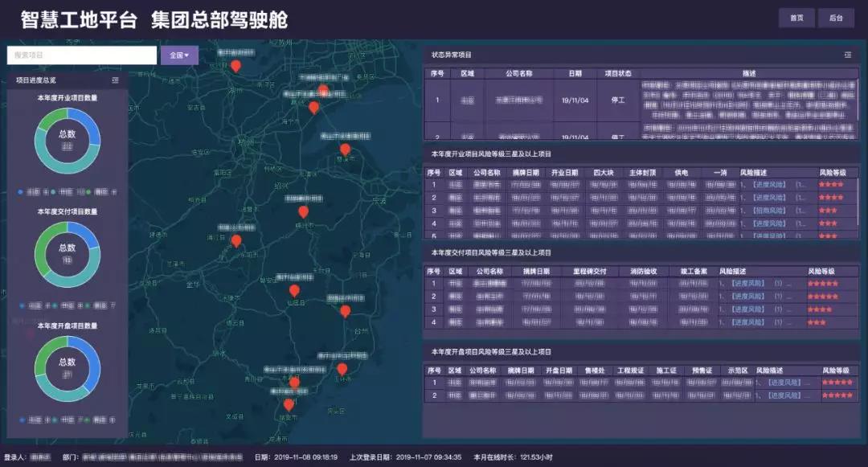Image resolution: width=868 pixels, height=467 pixels.
Task: Select the 本年度开盘项目数量 donut chart total
Action: [67, 364]
